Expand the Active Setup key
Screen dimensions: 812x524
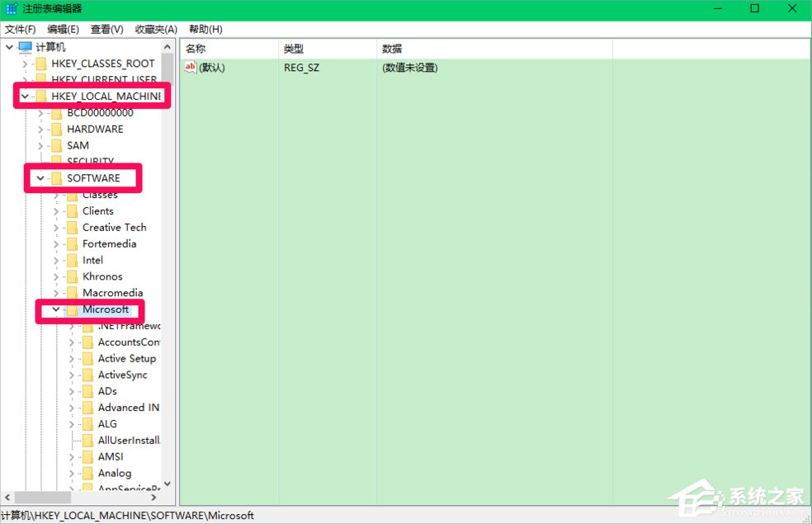pyautogui.click(x=72, y=358)
